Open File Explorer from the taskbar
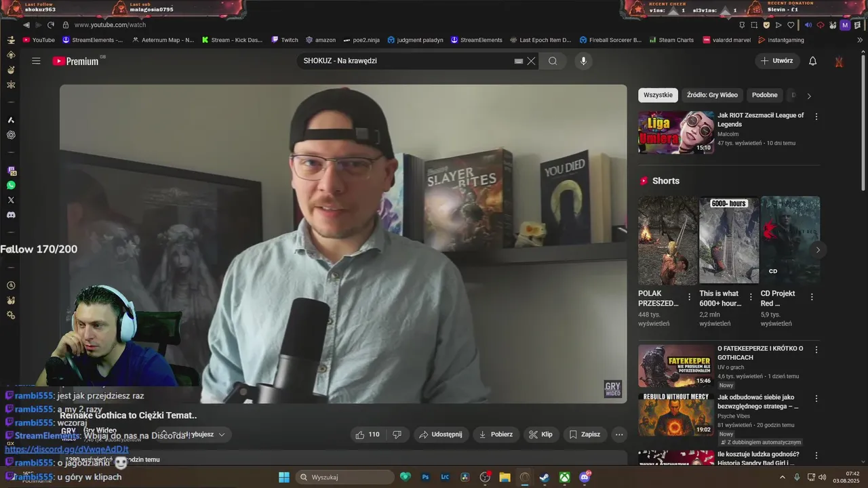 505,477
